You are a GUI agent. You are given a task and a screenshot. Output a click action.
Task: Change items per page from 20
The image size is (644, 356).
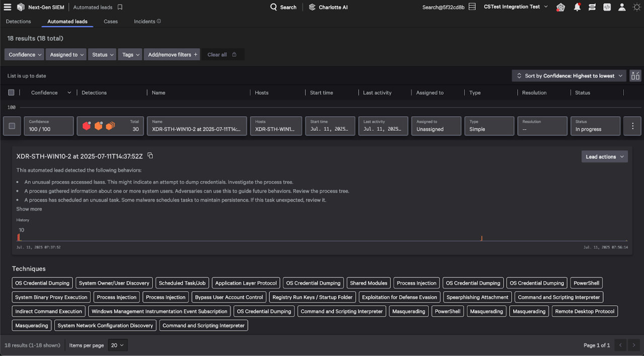[x=117, y=345]
